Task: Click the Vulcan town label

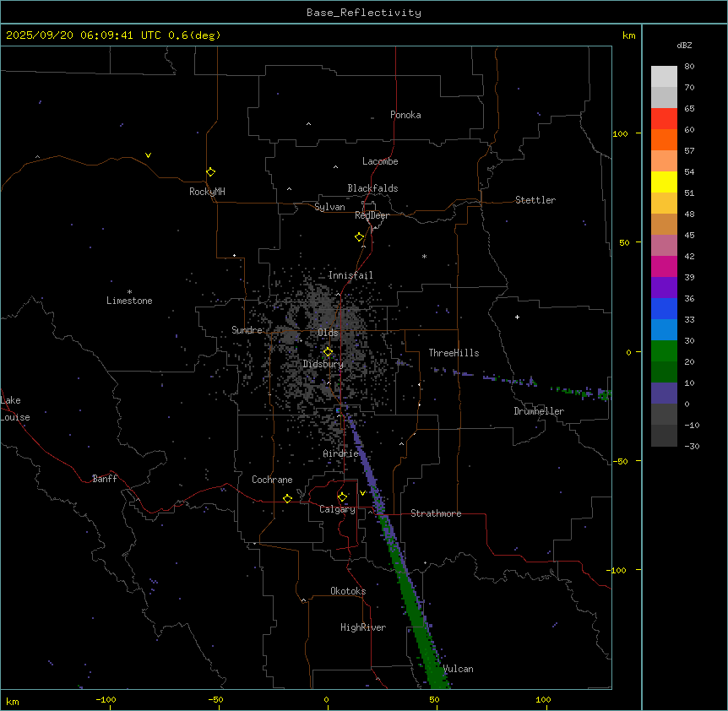Action: 458,669
